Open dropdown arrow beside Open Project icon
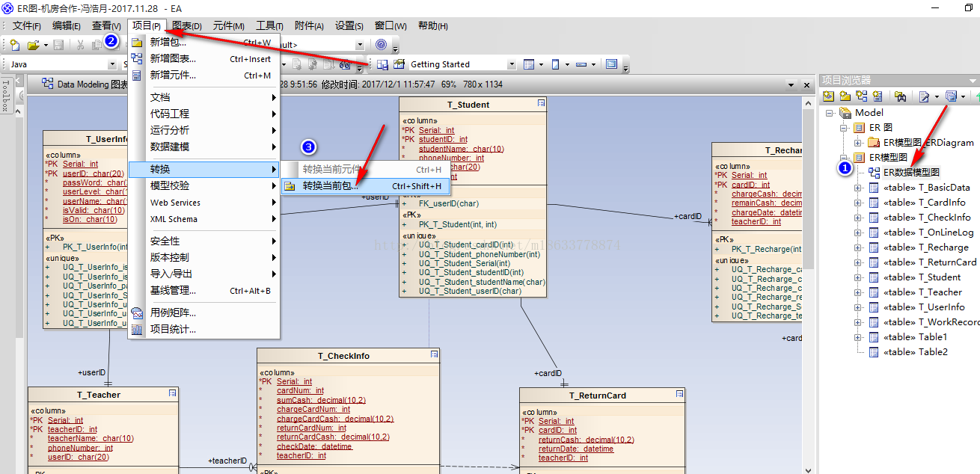Image resolution: width=980 pixels, height=474 pixels. tap(46, 45)
